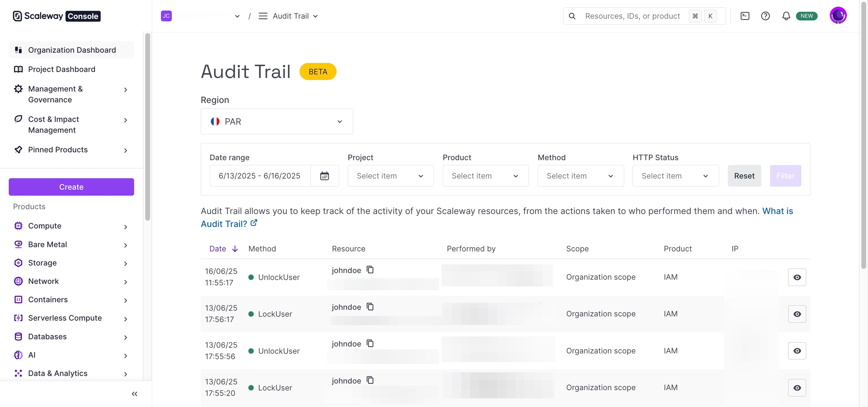Click the Bare Metal product icon
Screen dimensions: 868x407
tap(18, 244)
